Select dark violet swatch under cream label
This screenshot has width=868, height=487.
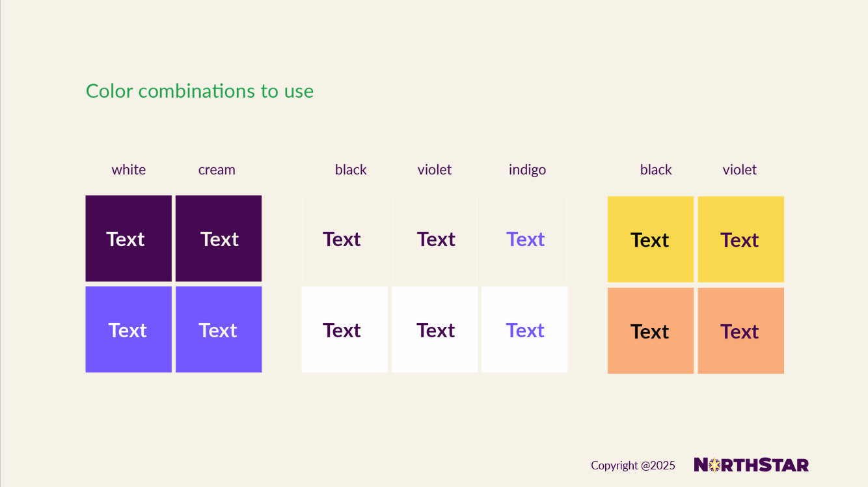pyautogui.click(x=219, y=238)
